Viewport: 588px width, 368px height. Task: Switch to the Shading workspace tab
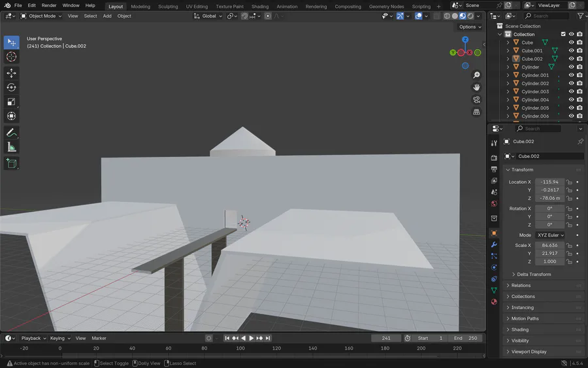(260, 7)
